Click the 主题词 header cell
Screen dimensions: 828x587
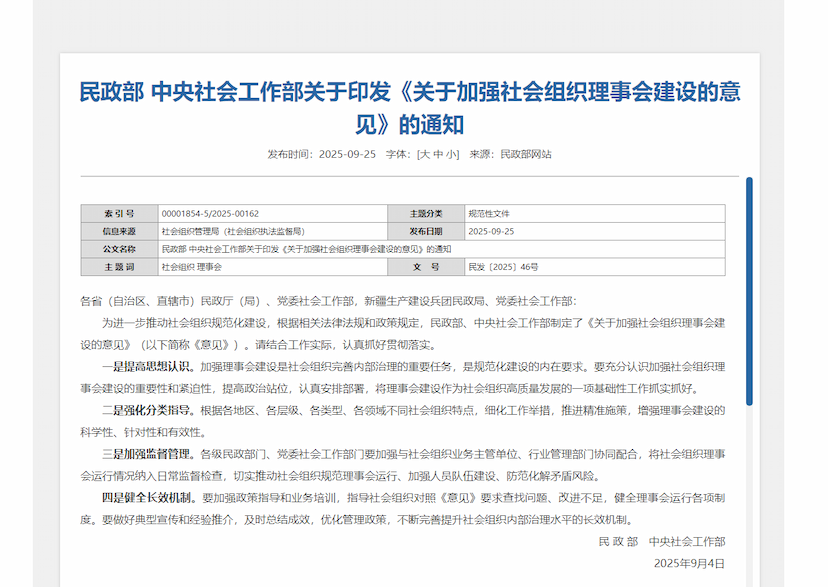point(118,267)
